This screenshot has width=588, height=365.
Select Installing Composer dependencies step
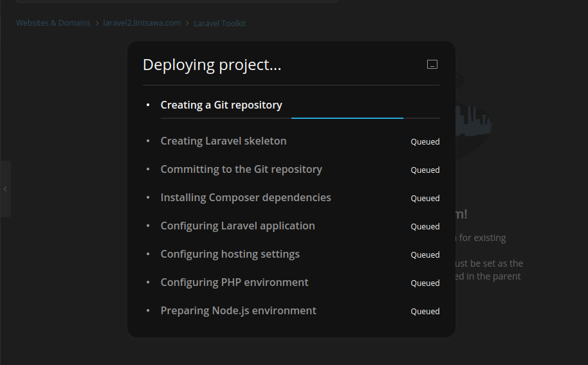[246, 197]
